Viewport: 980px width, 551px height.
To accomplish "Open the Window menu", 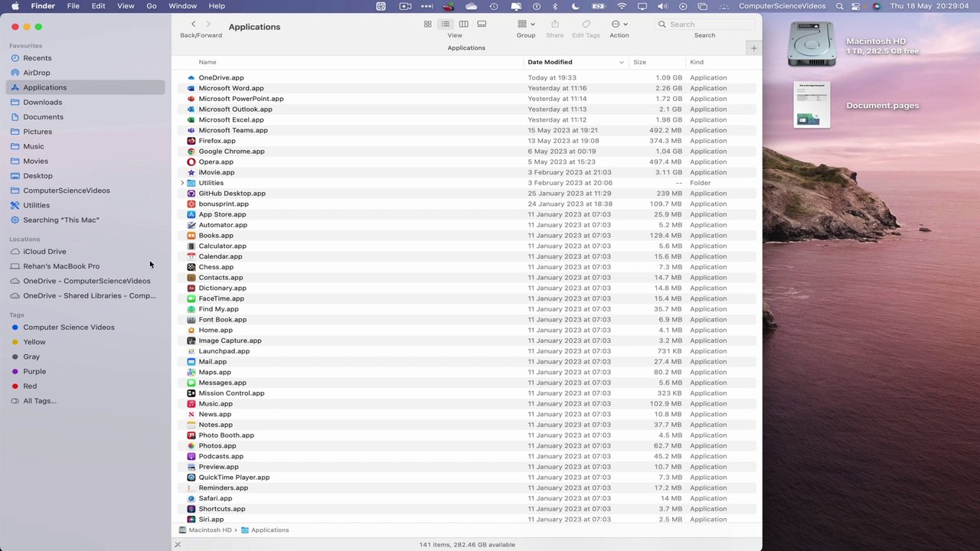I will (x=182, y=6).
